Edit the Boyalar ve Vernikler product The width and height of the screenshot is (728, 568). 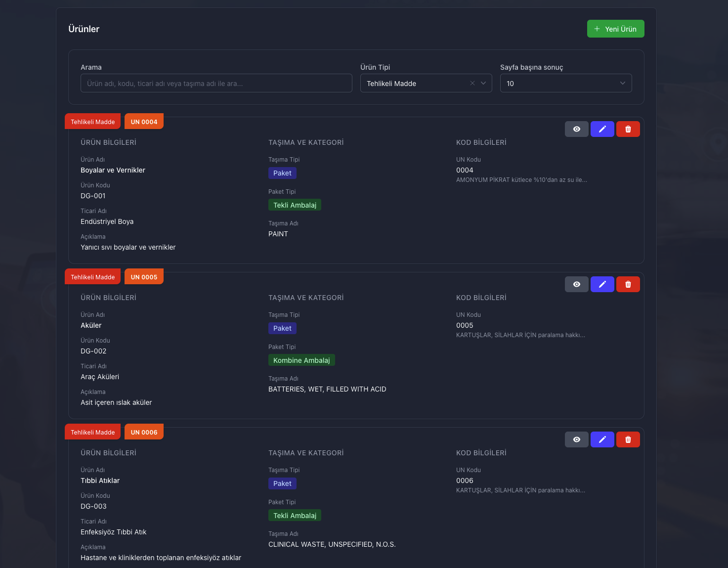[602, 129]
